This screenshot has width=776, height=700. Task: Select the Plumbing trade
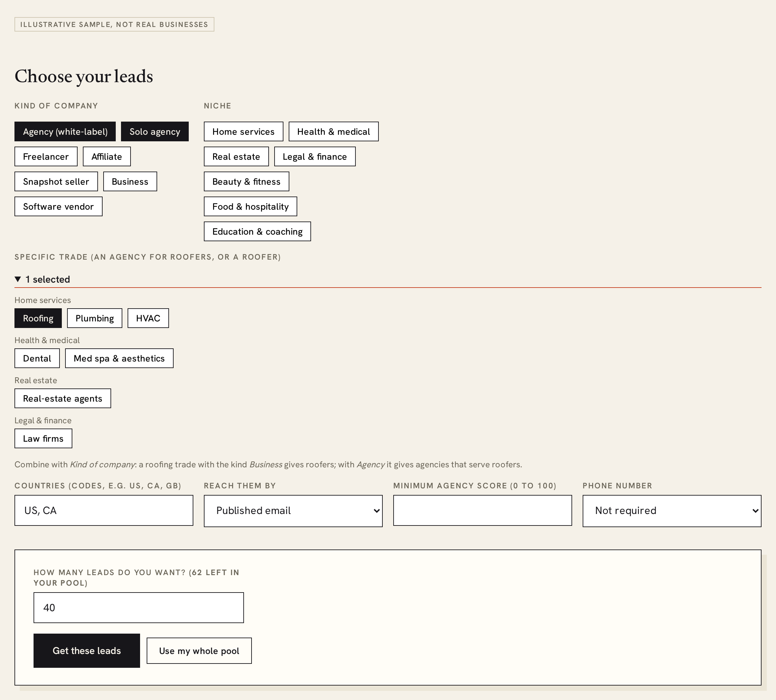click(x=95, y=318)
